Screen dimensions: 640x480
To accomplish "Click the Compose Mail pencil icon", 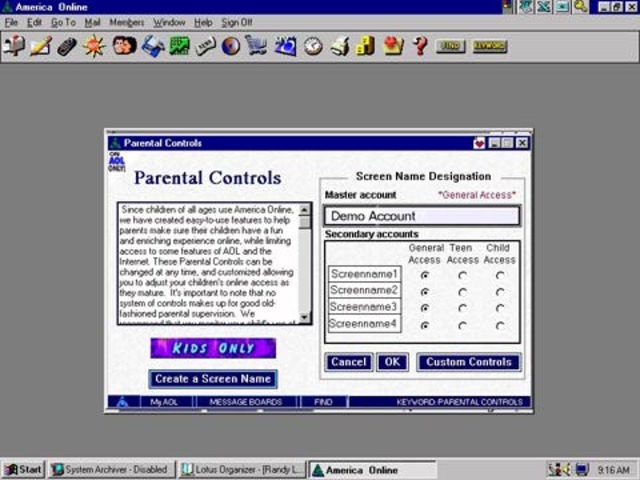I will click(x=41, y=46).
